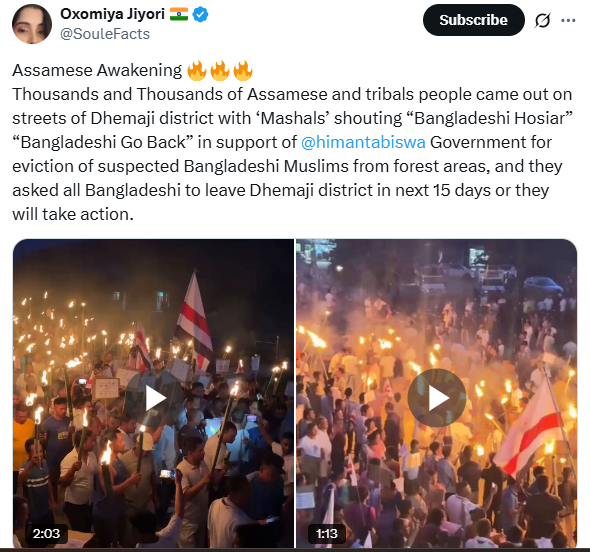Screen dimensions: 590x552
Task: Open the @himantabiswa mention link
Action: [x=363, y=142]
